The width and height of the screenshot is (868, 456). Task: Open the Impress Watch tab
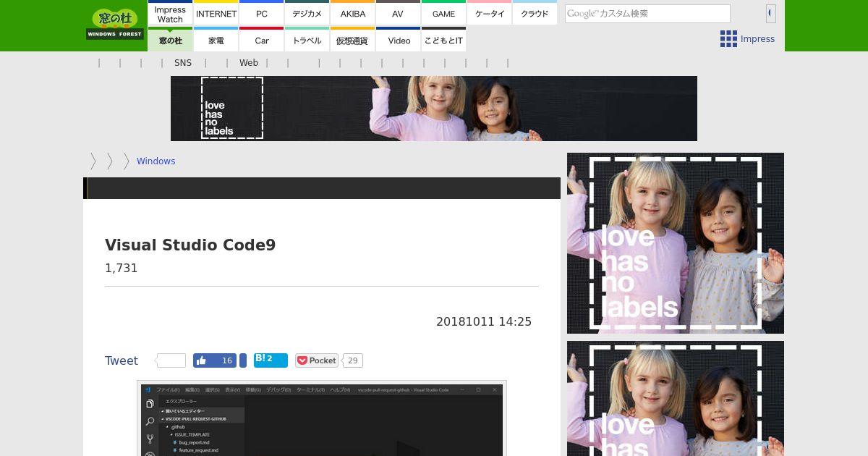coord(170,14)
